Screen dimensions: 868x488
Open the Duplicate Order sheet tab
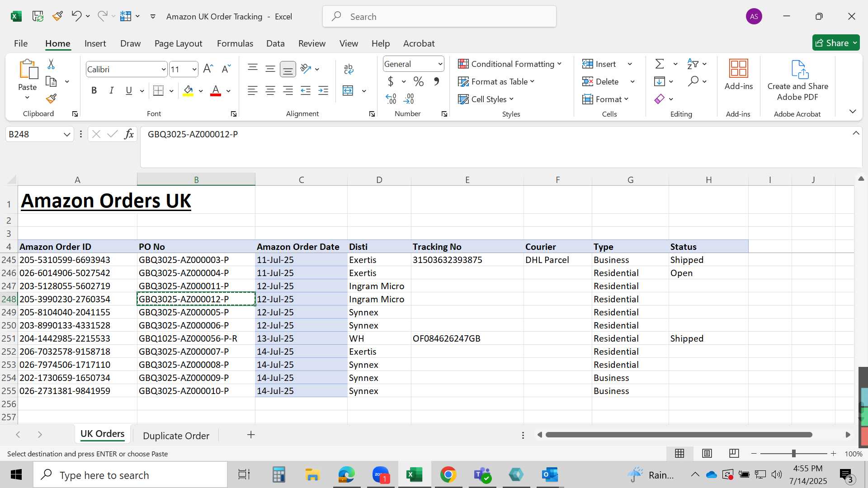click(176, 436)
